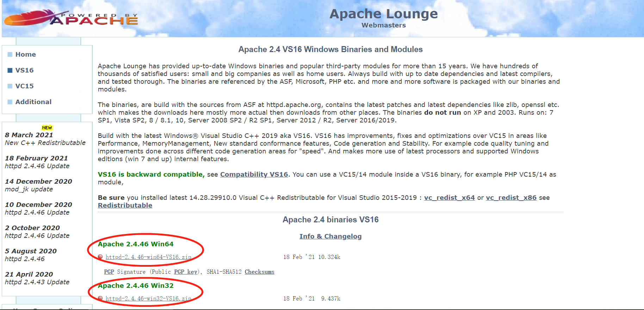Viewport: 644px width, 310px height.
Task: Click the square bullet beside Additional
Action: click(x=10, y=102)
